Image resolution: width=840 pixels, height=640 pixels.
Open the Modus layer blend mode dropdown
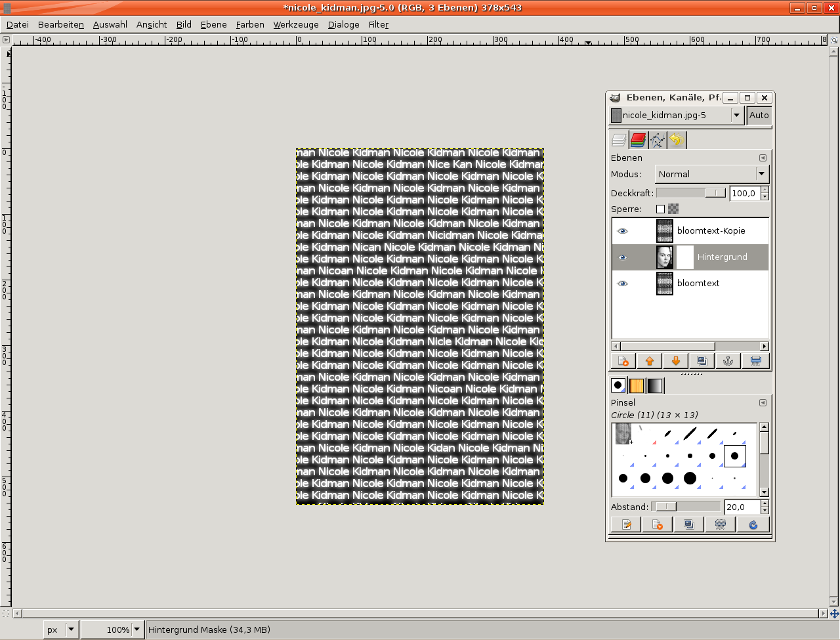[x=711, y=175]
